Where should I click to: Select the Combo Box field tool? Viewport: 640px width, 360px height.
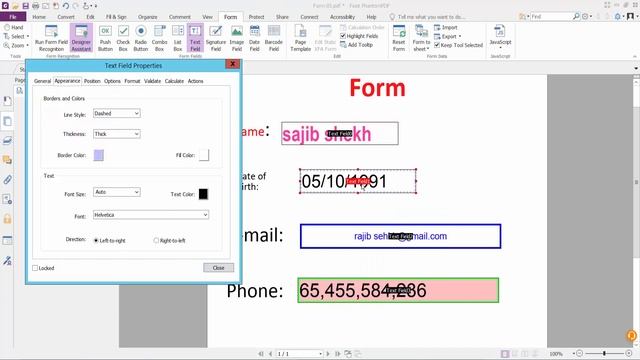[x=159, y=38]
